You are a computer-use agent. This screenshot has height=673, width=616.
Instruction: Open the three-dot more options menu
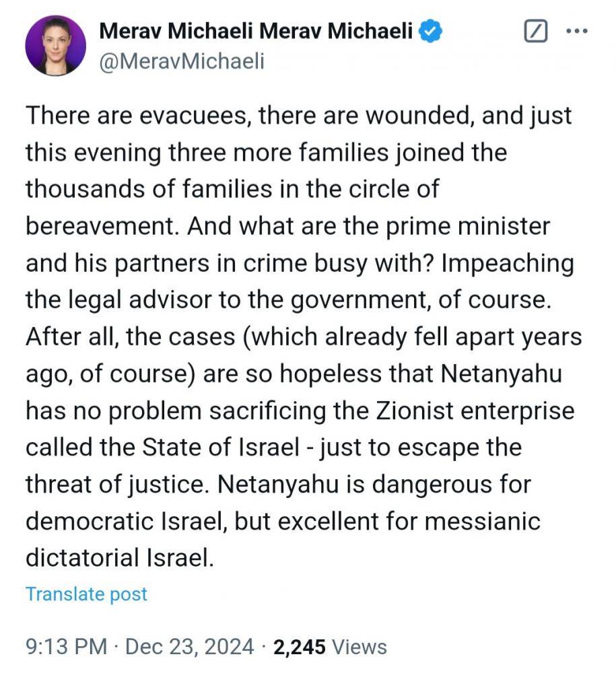tap(577, 31)
